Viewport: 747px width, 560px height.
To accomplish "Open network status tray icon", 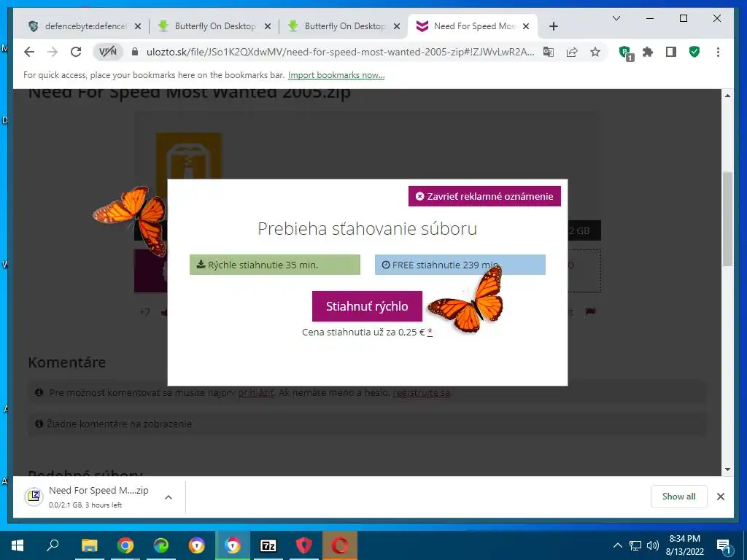I will [x=635, y=545].
